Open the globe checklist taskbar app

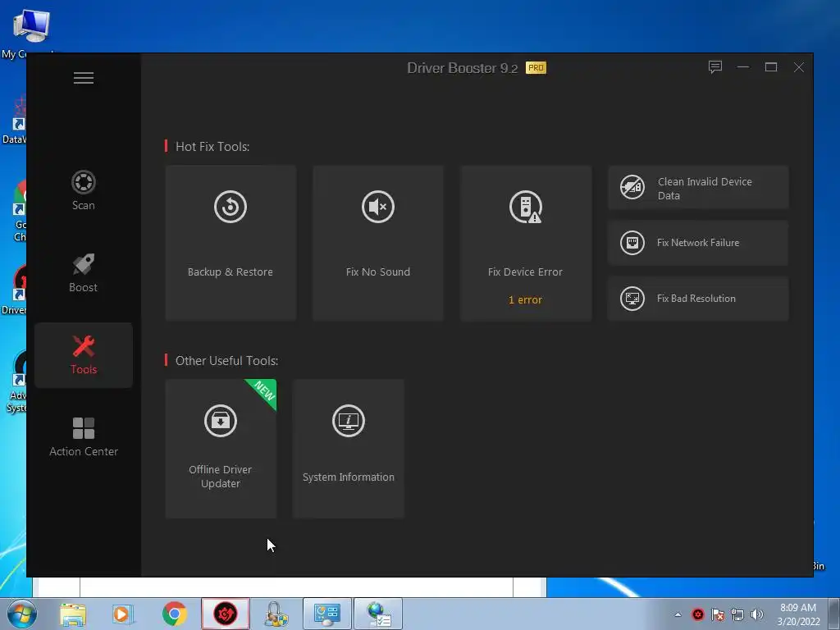point(378,614)
